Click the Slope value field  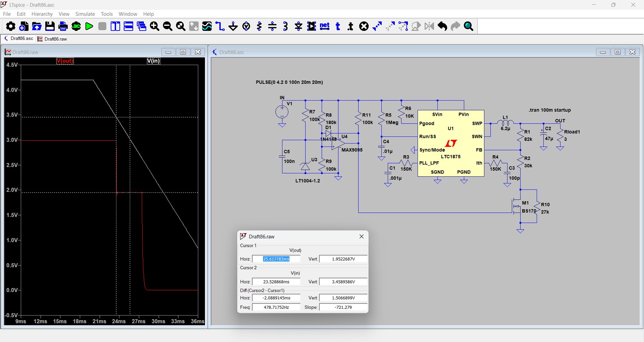[x=343, y=307]
